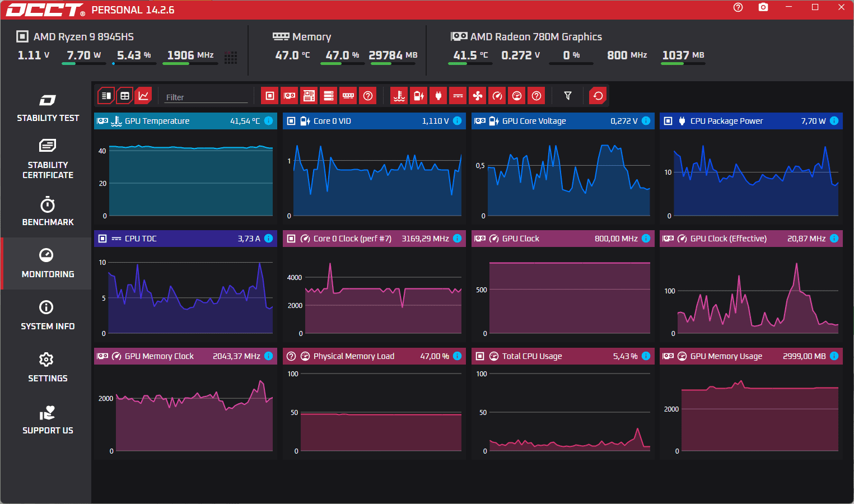Show info for the 800,00 MHz GPU Clock graph

(646, 239)
